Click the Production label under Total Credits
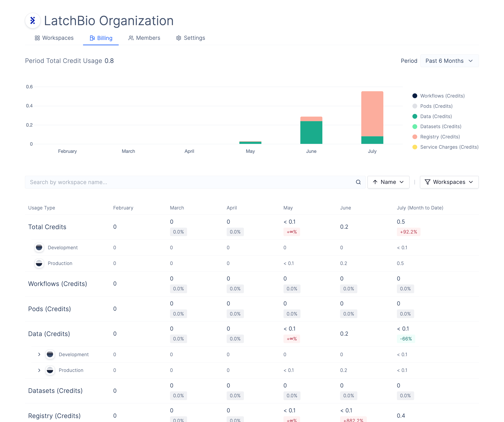Screen dimensions: 504x422 click(60, 263)
